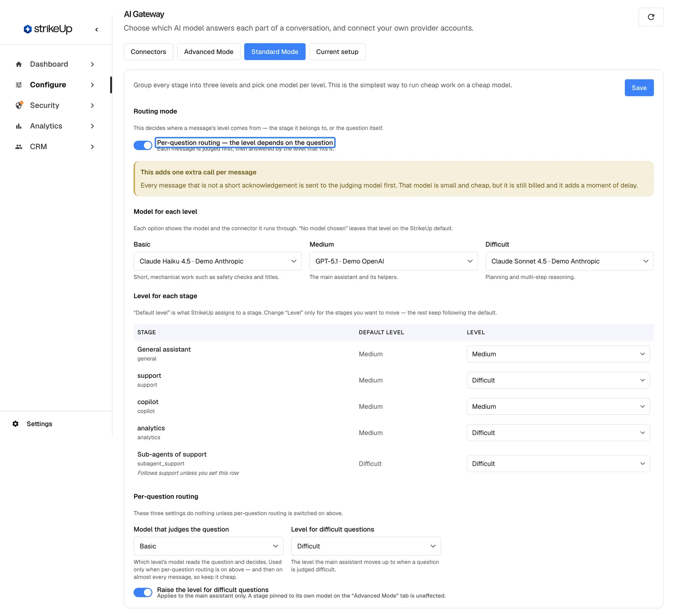Switch to the Connectors tab
675x616 pixels.
[x=148, y=52]
